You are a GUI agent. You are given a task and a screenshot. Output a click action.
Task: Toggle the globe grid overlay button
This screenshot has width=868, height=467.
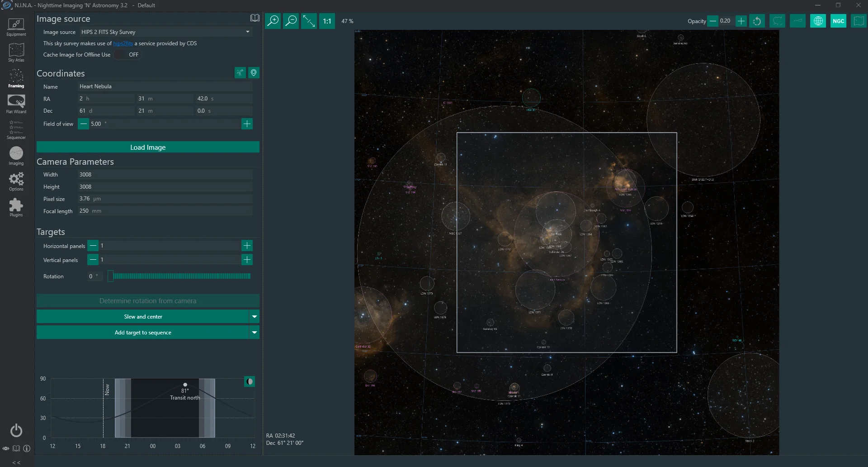(x=818, y=21)
